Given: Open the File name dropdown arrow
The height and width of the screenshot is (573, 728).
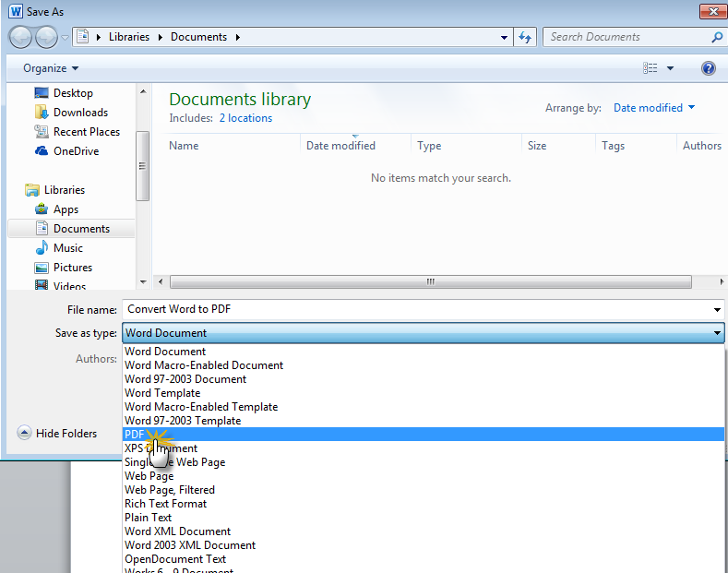Looking at the screenshot, I should point(717,310).
